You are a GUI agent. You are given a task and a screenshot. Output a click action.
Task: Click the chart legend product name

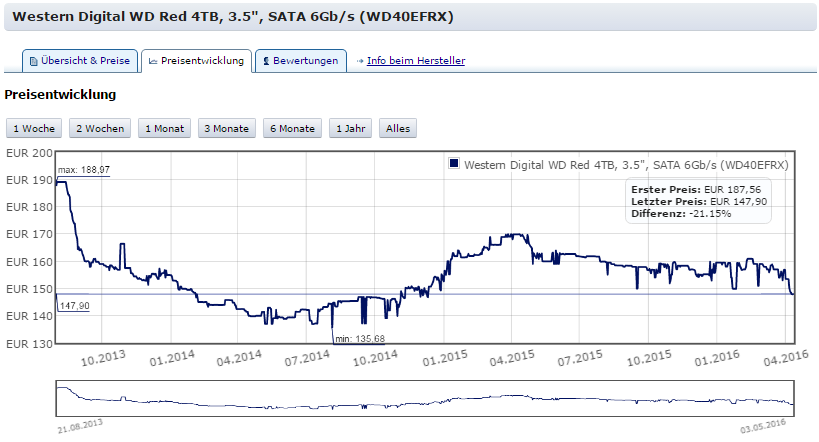pos(626,165)
